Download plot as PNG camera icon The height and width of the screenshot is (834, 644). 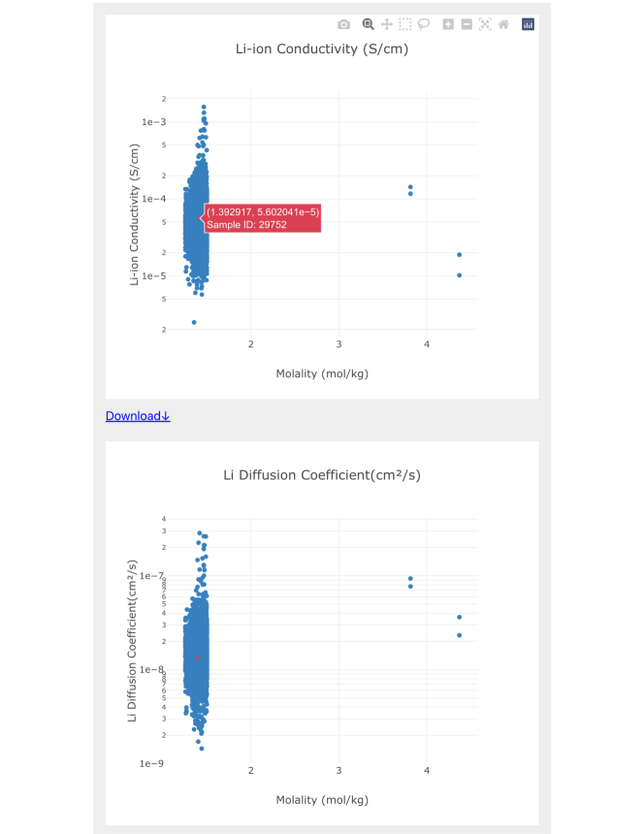(343, 24)
